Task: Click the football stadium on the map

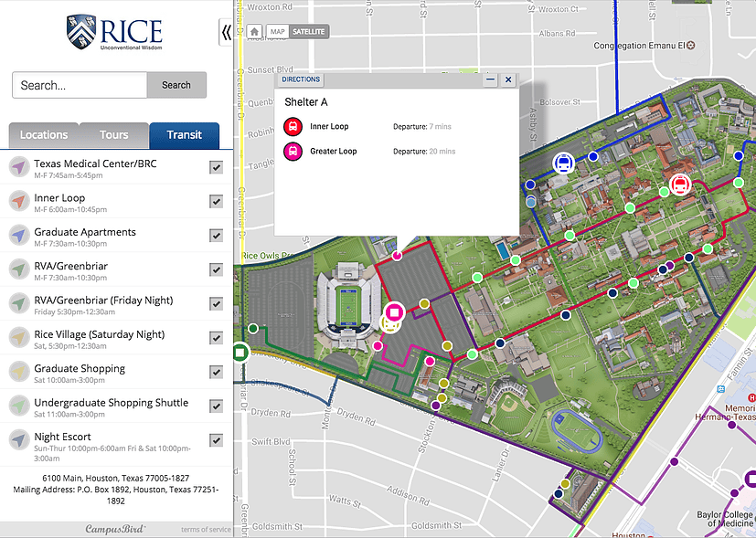Action: (x=348, y=304)
